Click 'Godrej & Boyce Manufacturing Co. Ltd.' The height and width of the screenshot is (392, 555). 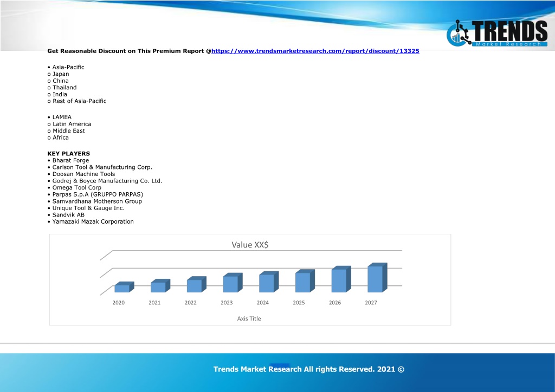[x=107, y=181]
